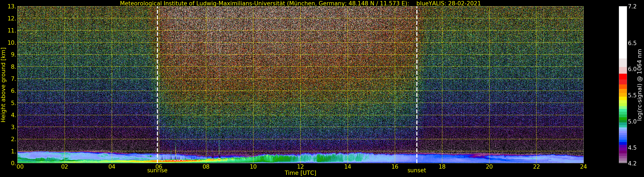The height and width of the screenshot is (177, 644).
Task: Click the '1.' tick on the height axis
Action: click(14, 151)
